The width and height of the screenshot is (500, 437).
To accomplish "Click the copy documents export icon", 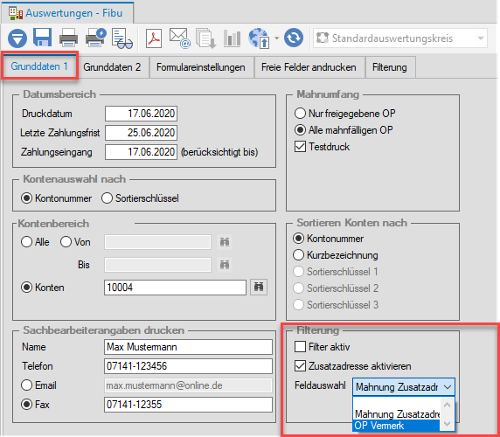I will 205,38.
